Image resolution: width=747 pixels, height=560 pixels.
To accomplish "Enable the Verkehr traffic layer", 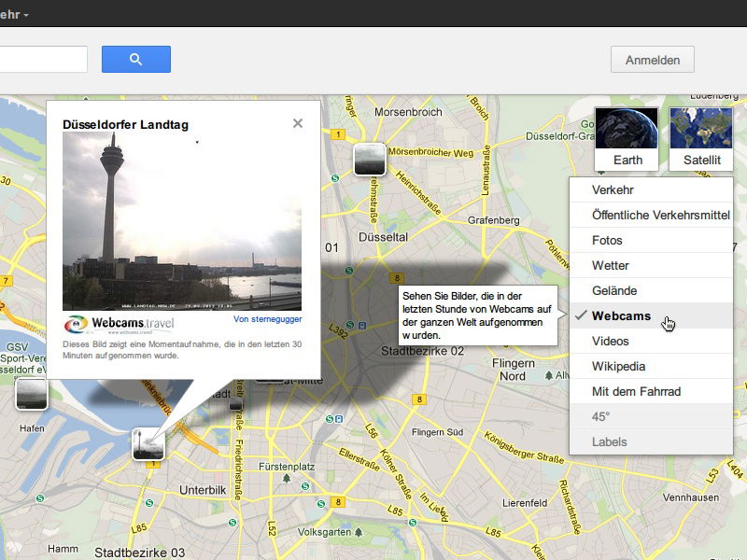I will [x=651, y=190].
